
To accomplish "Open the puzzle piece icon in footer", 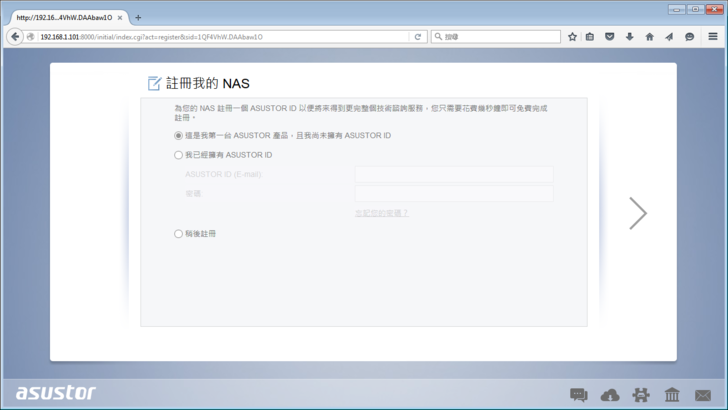I will click(641, 395).
